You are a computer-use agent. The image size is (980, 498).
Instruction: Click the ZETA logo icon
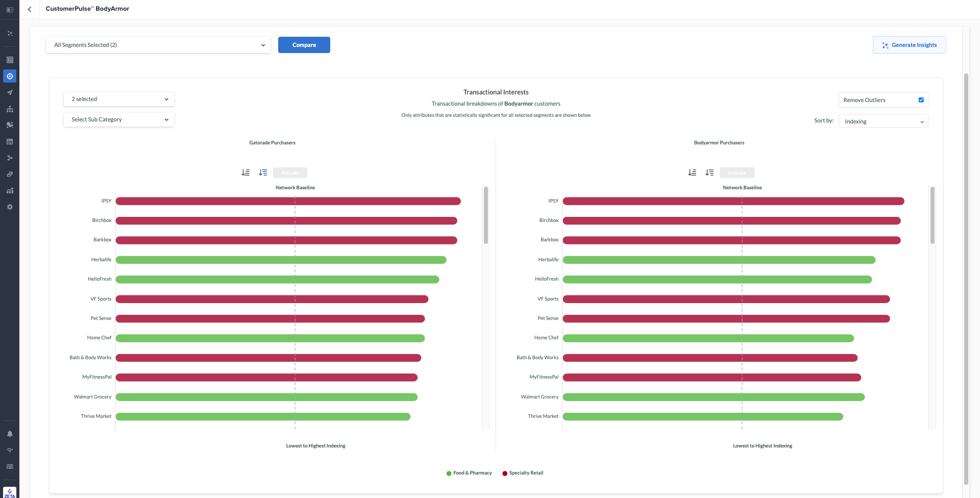pos(10,492)
